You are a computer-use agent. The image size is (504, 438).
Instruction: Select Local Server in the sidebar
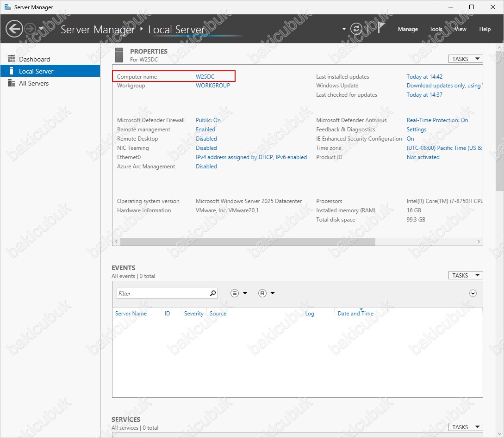click(x=50, y=71)
